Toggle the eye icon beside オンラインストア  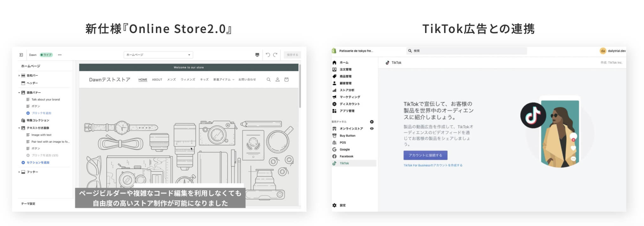point(372,129)
